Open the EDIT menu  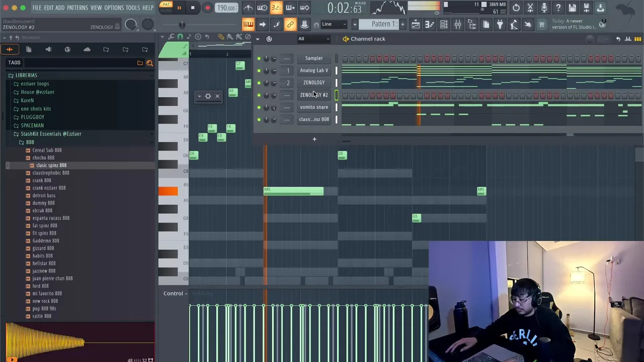click(x=49, y=8)
